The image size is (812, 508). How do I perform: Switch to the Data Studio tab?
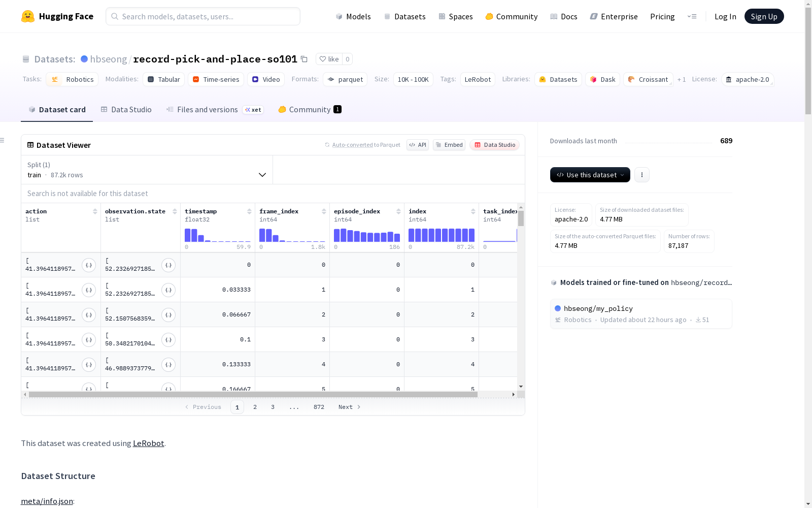point(126,110)
